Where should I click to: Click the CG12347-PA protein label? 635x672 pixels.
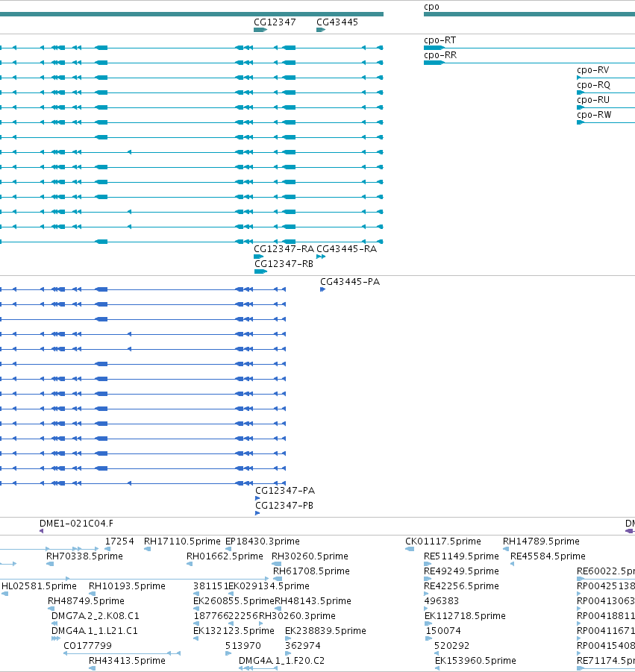[x=285, y=491]
